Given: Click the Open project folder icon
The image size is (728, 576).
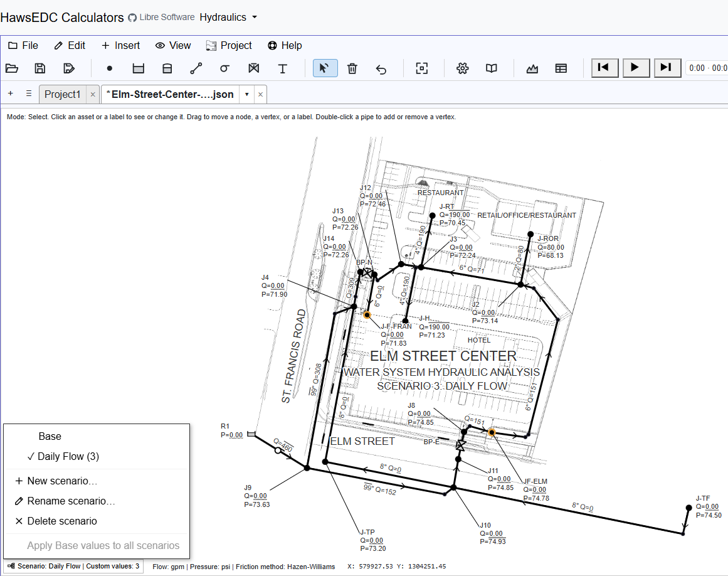Looking at the screenshot, I should pyautogui.click(x=12, y=68).
